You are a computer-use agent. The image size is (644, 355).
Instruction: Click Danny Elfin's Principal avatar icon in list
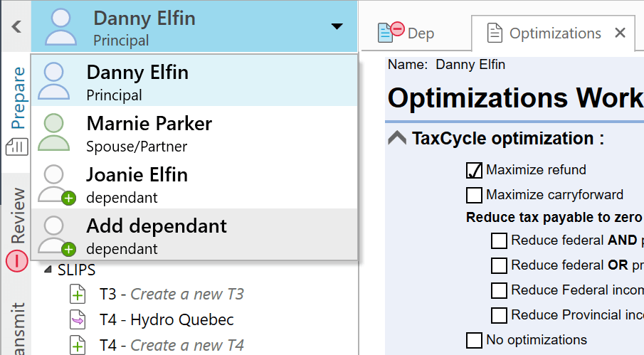[56, 80]
